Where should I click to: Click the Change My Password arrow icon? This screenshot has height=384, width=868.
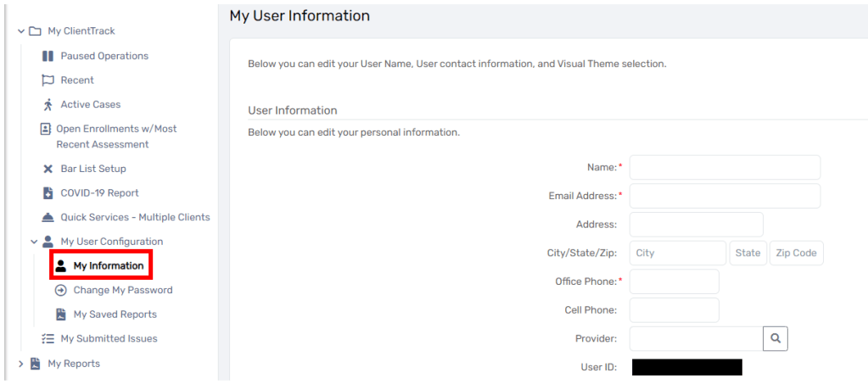[60, 290]
